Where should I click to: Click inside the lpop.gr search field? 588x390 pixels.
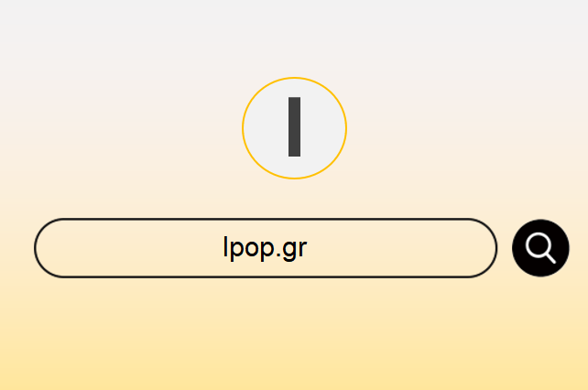[266, 248]
